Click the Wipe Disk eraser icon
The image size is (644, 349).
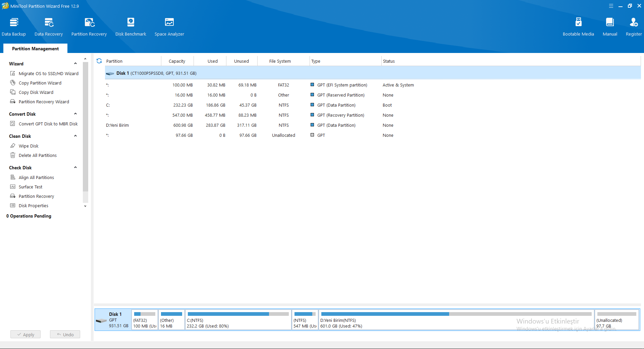[13, 146]
